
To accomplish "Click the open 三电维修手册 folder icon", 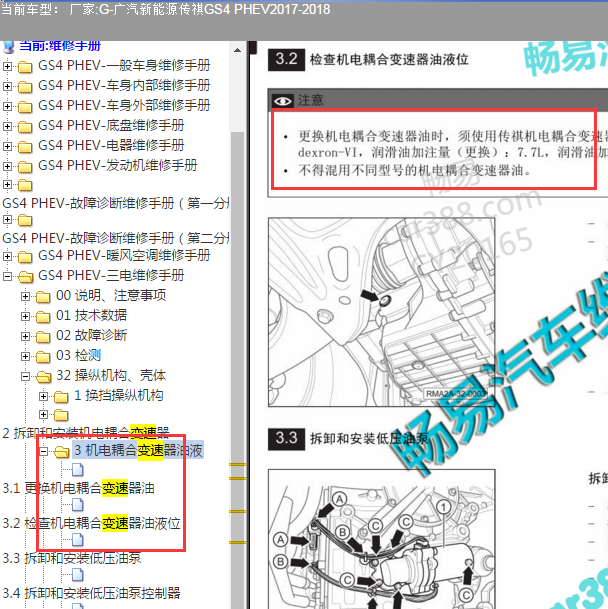I will 26,277.
